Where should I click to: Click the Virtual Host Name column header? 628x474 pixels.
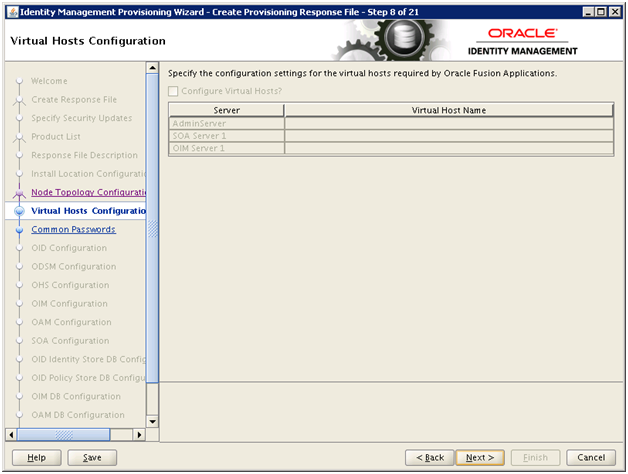(449, 110)
